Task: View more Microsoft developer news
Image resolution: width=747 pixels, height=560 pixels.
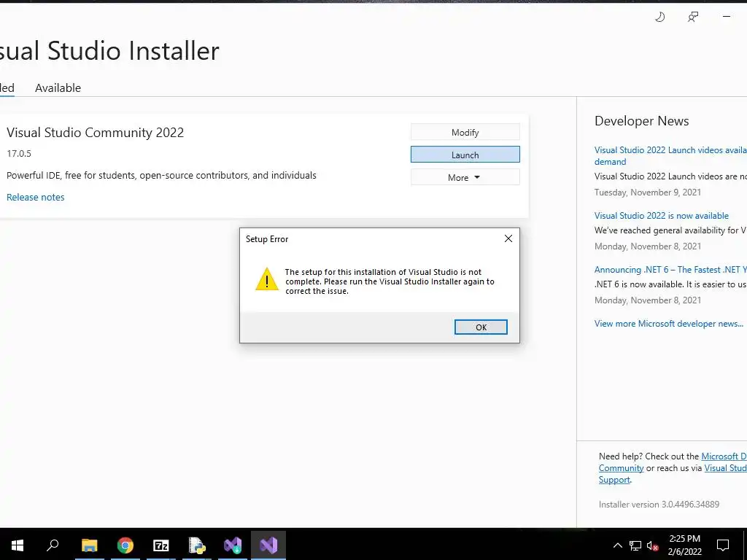Action: tap(669, 324)
